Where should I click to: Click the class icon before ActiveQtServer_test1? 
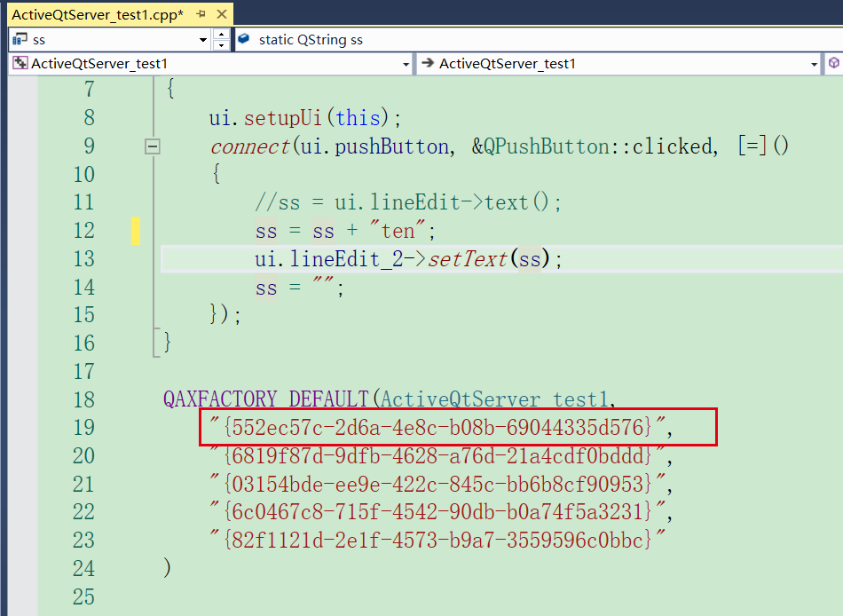click(x=20, y=64)
